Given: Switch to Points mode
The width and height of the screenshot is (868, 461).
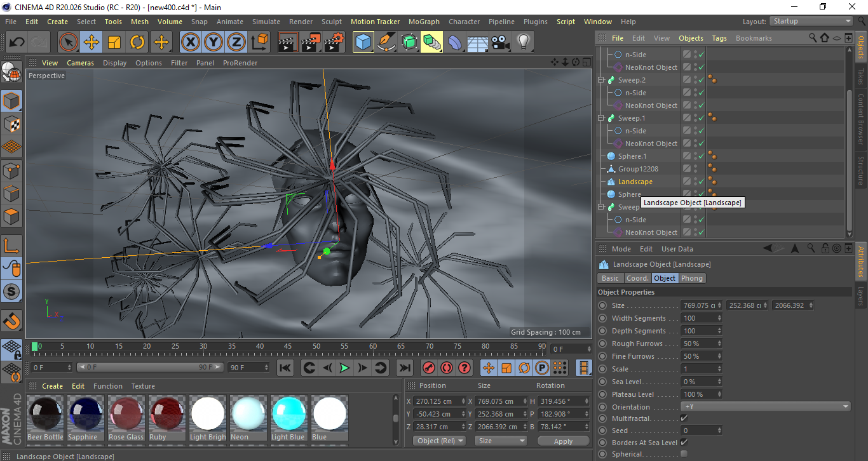Looking at the screenshot, I should 11,171.
